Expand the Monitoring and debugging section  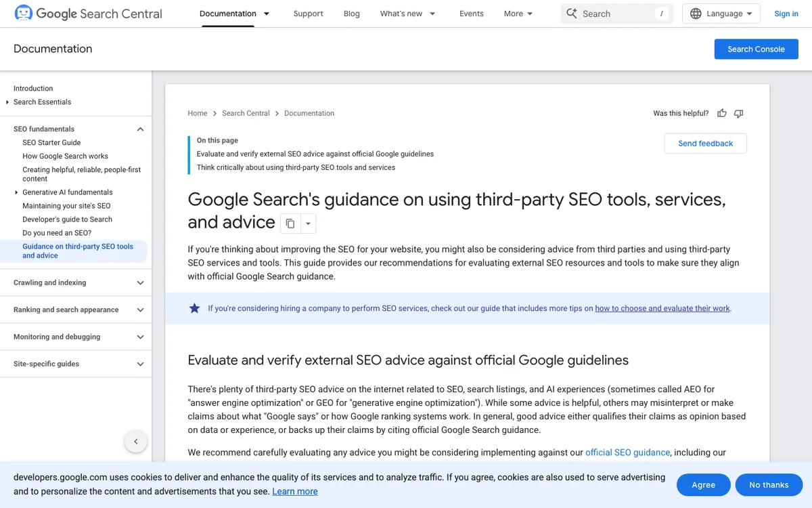click(140, 337)
